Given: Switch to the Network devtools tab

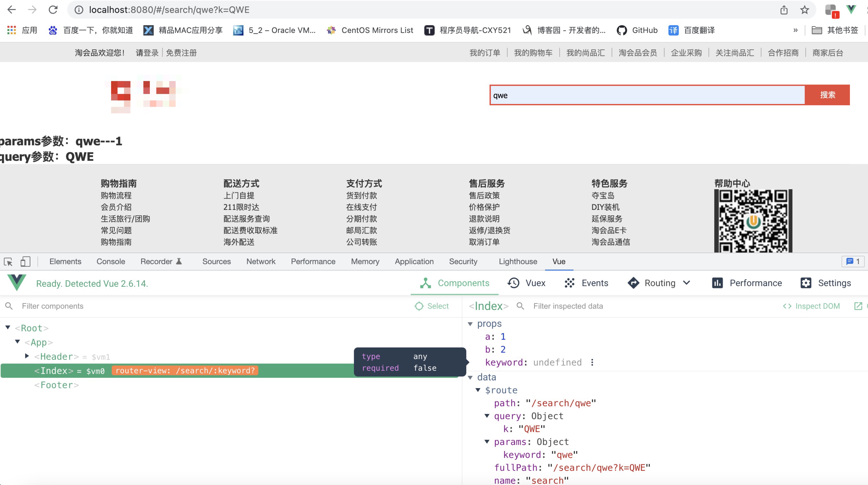Looking at the screenshot, I should (x=261, y=262).
